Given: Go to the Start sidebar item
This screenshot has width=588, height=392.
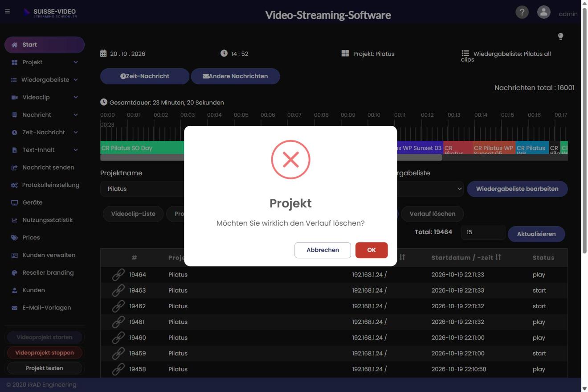Looking at the screenshot, I should coord(45,45).
